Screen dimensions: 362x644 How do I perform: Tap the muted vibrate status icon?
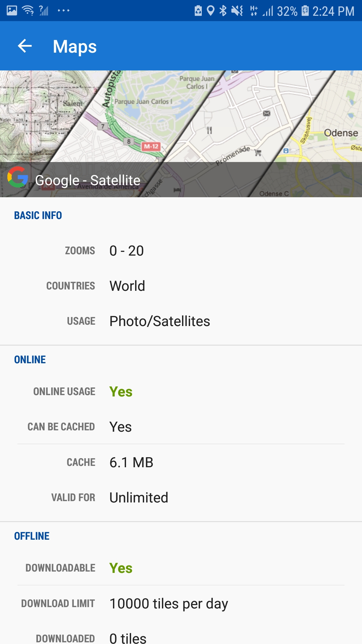pos(237,11)
